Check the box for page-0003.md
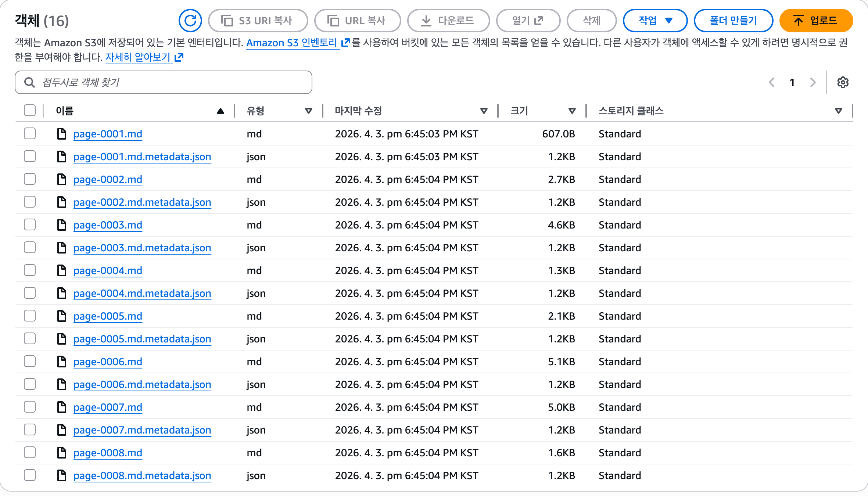This screenshot has height=496, width=868. pyautogui.click(x=30, y=224)
